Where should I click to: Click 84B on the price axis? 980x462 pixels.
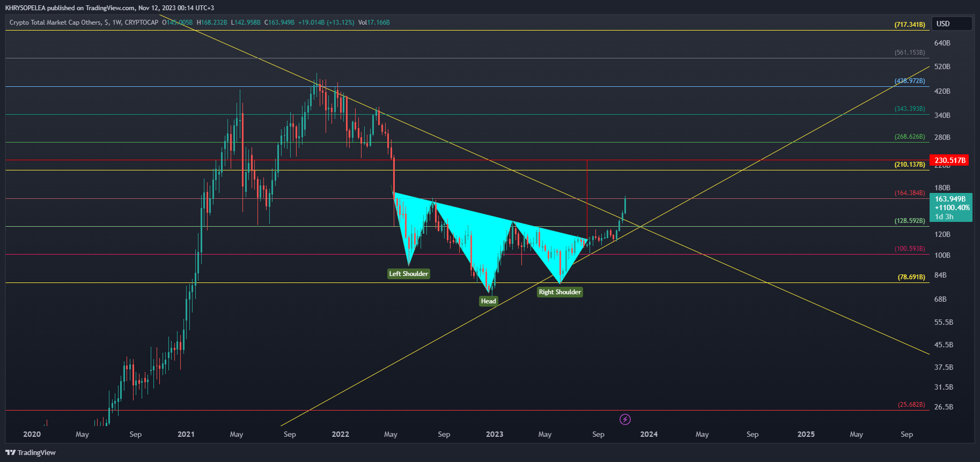(940, 275)
